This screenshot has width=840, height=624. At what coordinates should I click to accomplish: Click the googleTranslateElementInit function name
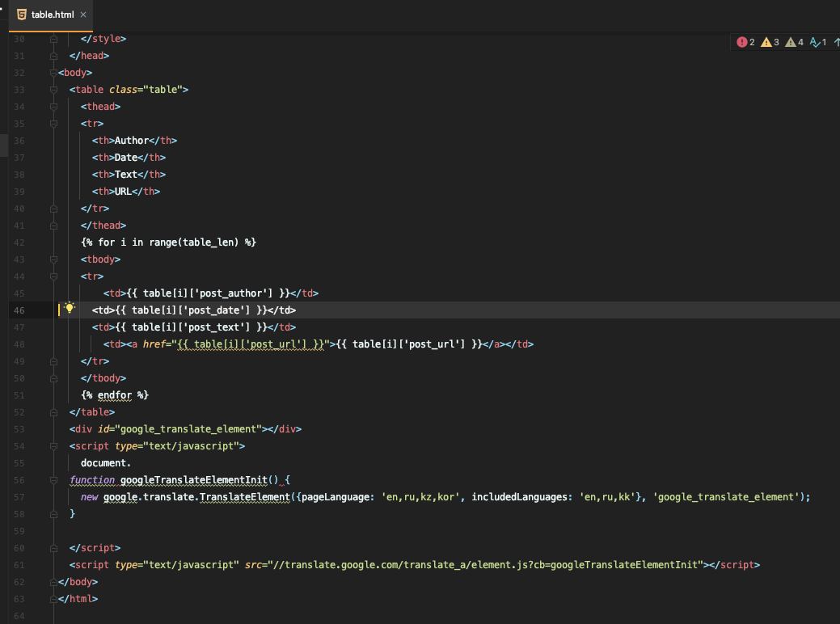[x=193, y=480]
